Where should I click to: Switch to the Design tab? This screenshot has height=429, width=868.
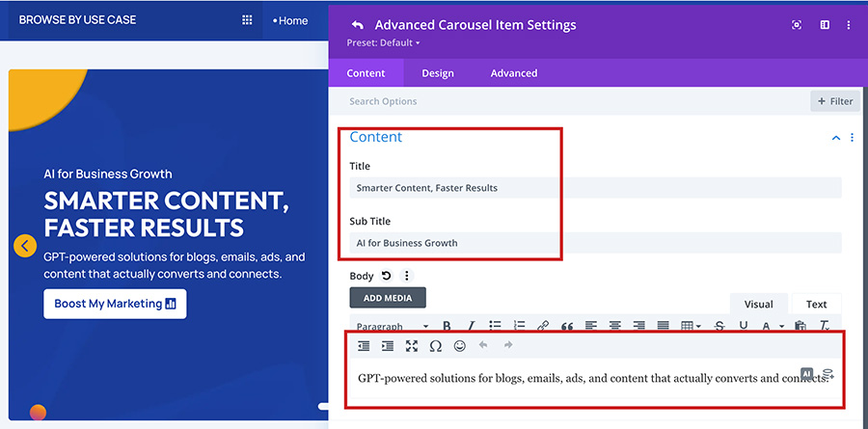point(438,73)
